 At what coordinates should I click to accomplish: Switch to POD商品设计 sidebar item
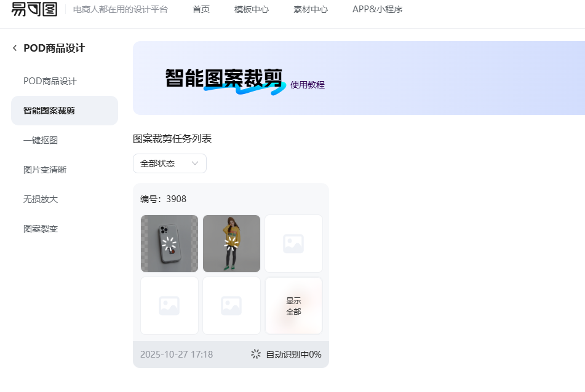point(46,80)
